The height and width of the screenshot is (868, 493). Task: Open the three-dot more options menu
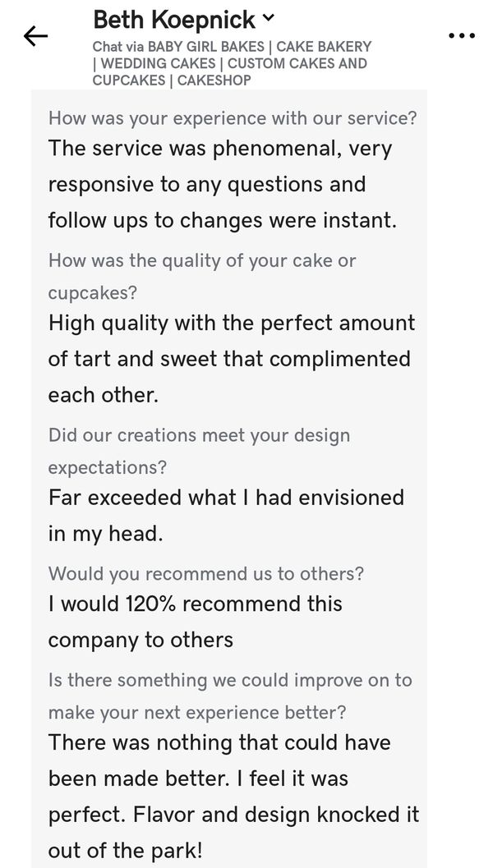(461, 35)
